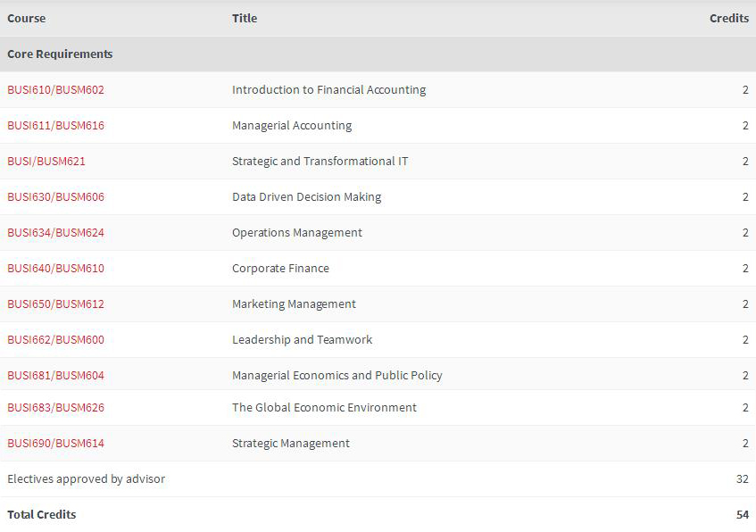Open the BUSI683/BUSM626 course link
Screen dimensions: 756x532
click(55, 408)
